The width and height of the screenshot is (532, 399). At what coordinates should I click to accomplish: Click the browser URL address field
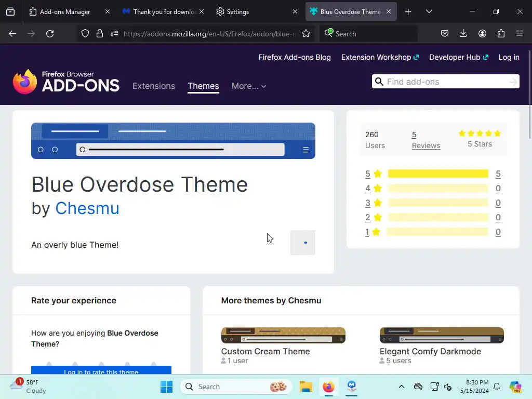(x=209, y=34)
